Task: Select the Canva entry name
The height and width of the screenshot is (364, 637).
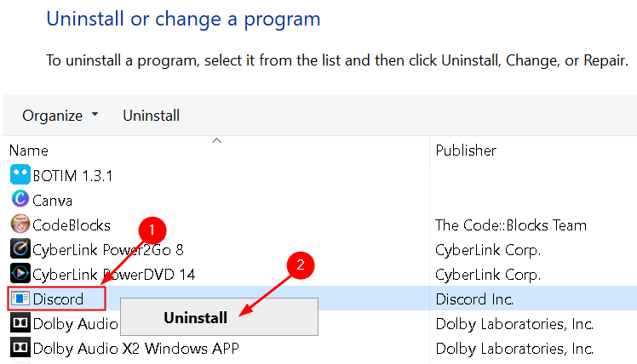Action: point(53,201)
